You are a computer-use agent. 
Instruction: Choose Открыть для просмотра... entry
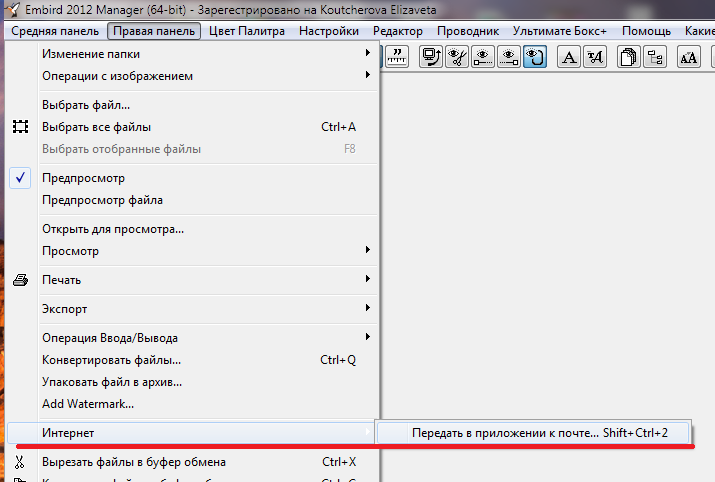[192, 229]
